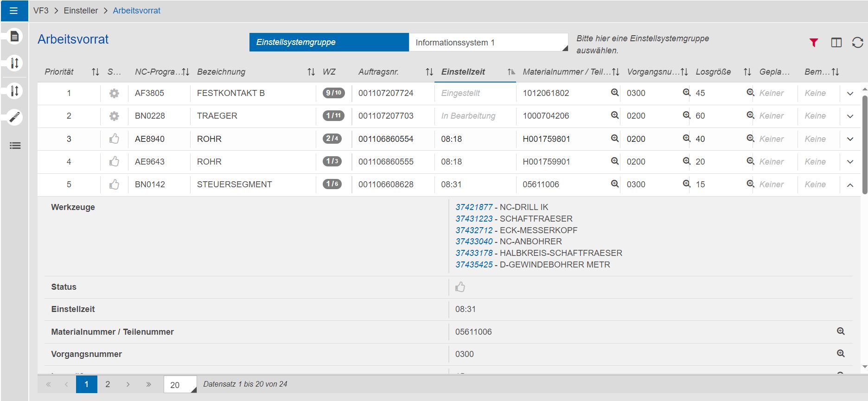Open the document icon in sidebar
Screen dimensions: 868x401
15,36
